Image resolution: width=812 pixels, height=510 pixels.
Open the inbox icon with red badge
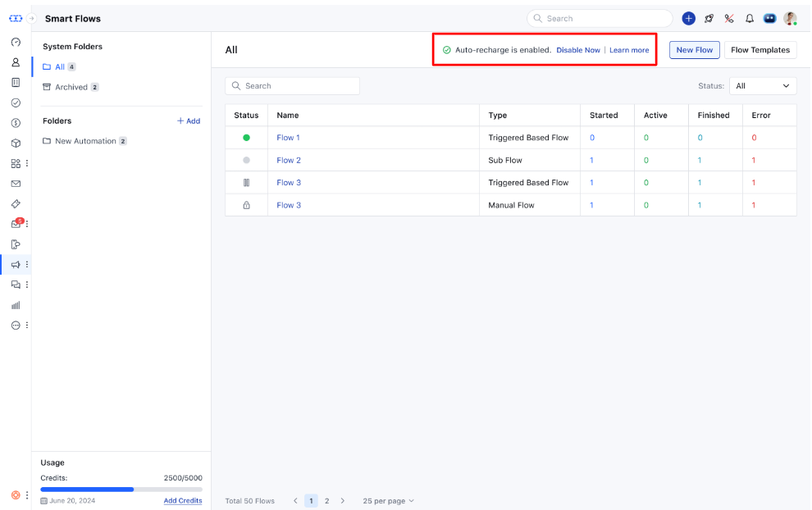16,224
